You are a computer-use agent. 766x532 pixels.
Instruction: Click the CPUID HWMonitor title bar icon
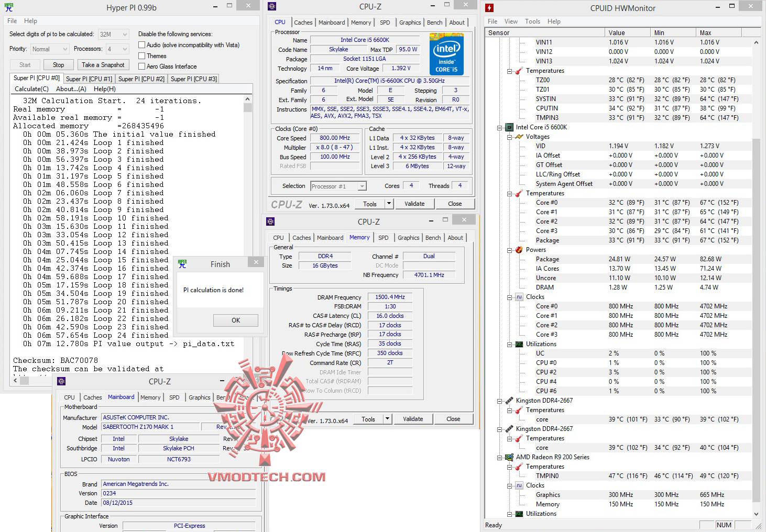489,8
